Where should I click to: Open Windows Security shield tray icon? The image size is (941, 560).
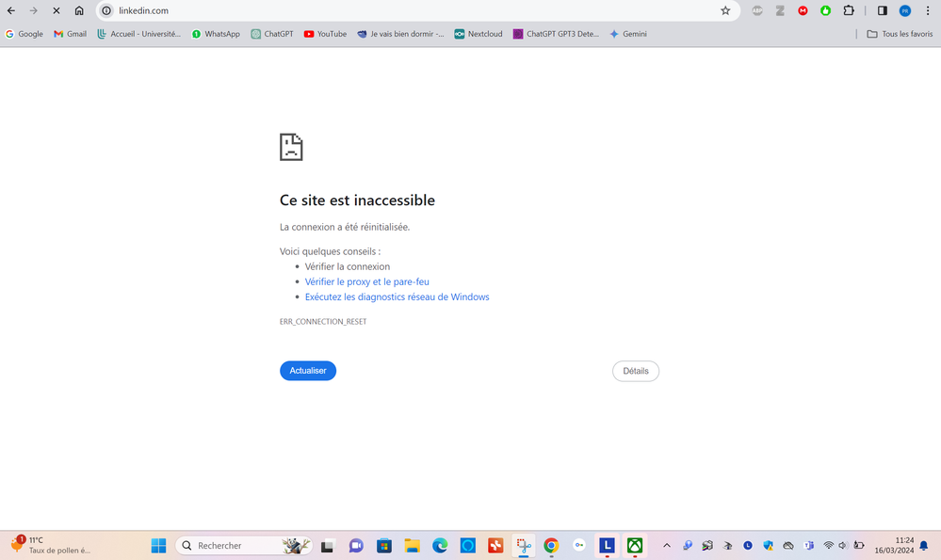pos(769,546)
